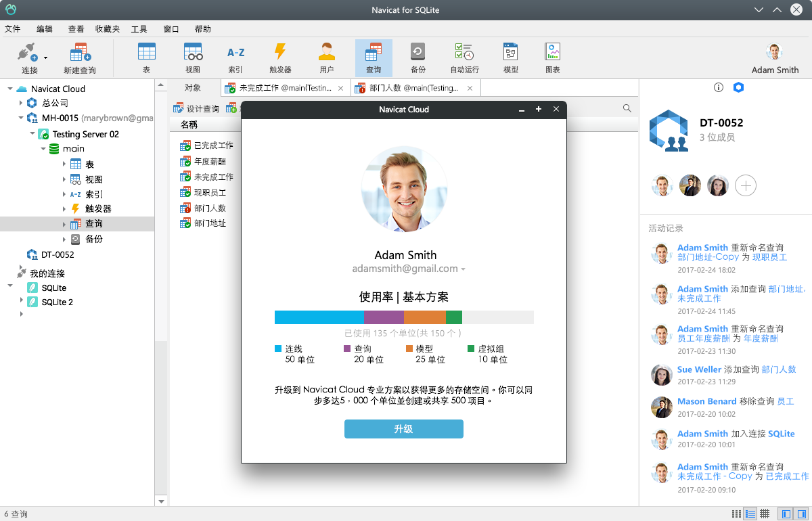Select the 未完成工作 query in the object list
This screenshot has height=521, width=812.
207,177
